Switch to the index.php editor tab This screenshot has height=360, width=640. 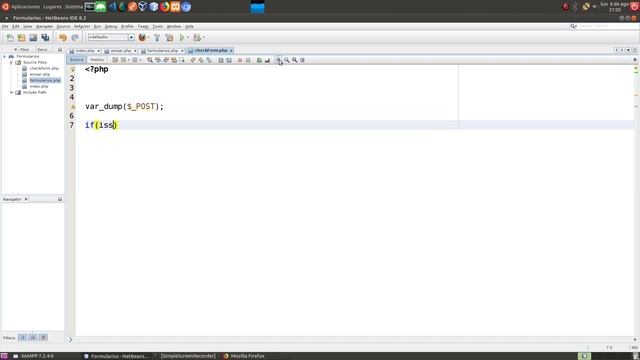tap(84, 51)
